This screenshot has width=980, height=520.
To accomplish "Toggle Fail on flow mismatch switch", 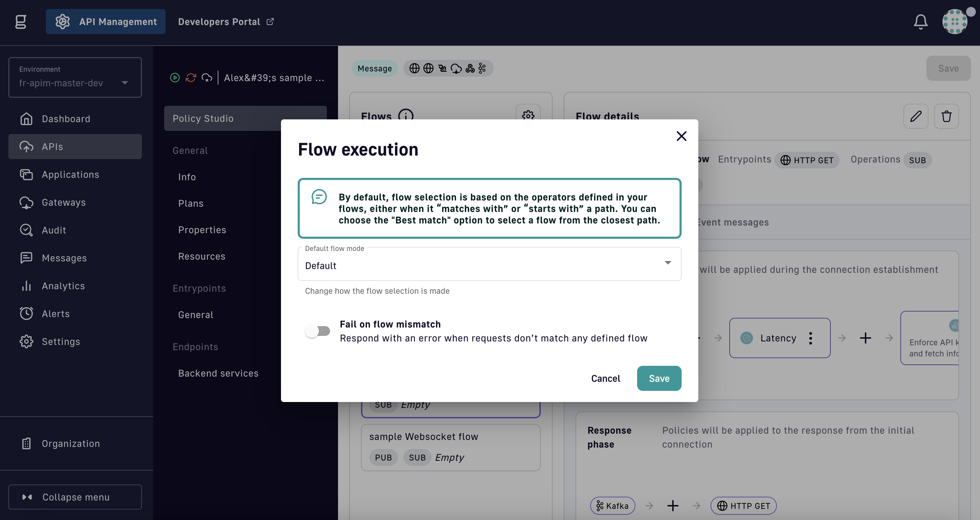I will [318, 331].
